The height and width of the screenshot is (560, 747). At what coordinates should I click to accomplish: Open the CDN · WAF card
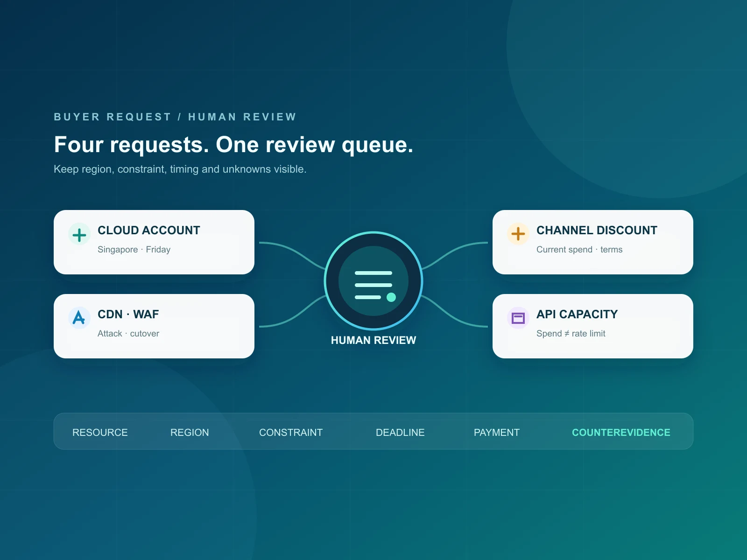pyautogui.click(x=154, y=326)
